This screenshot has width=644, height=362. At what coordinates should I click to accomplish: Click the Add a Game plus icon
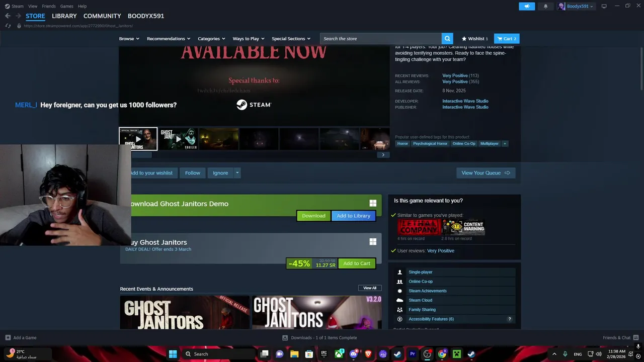8,338
